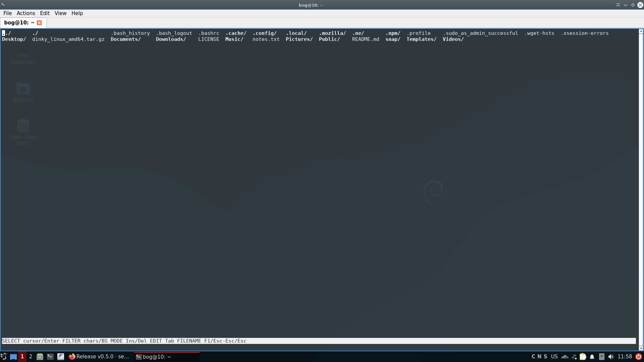Select the Desktop/ directory
The image size is (644, 362).
coord(14,39)
